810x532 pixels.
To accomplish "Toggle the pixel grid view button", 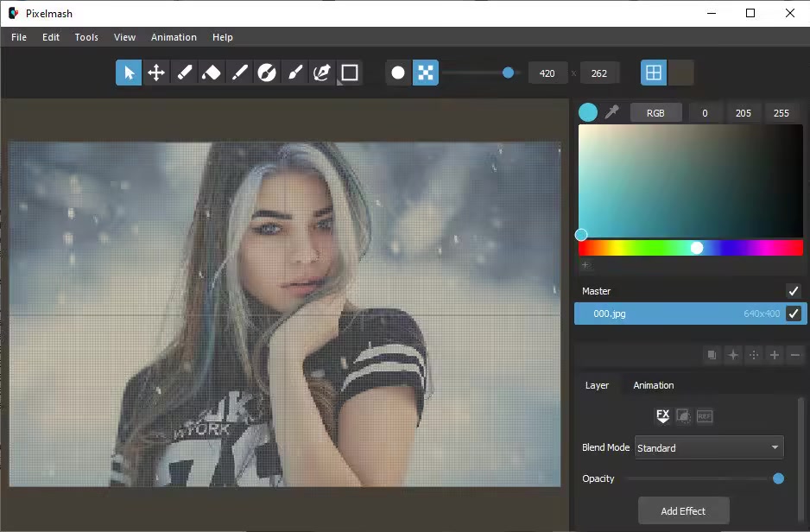I will pos(654,73).
